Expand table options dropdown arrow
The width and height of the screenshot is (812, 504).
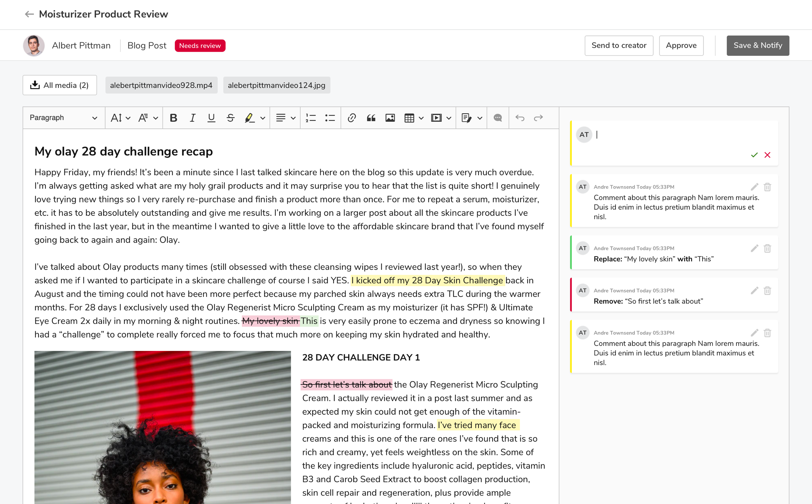(x=421, y=118)
